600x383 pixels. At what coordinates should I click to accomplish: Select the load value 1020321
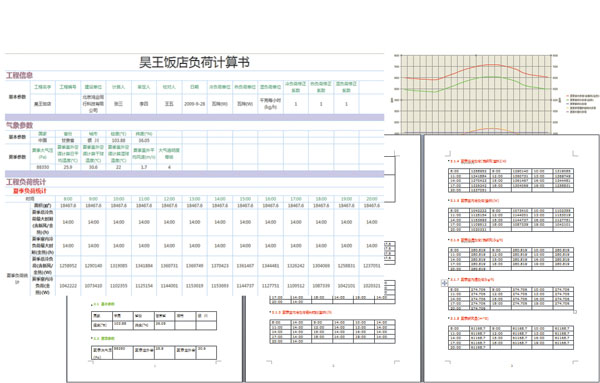[372, 285]
